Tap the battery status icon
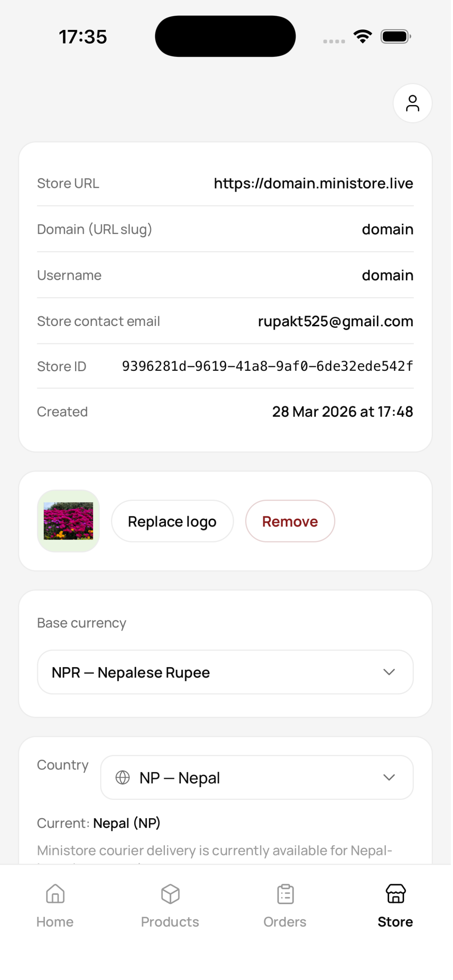The image size is (453, 980). [398, 36]
